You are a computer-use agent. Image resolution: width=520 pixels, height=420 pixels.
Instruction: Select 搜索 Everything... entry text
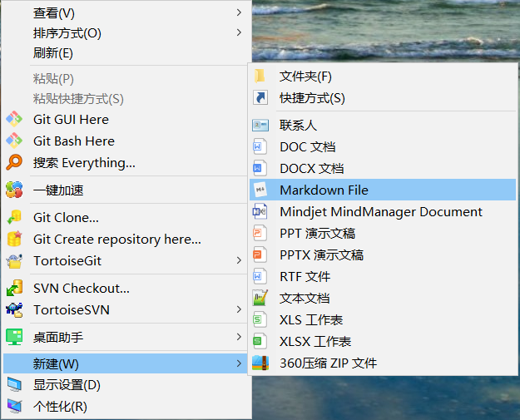click(84, 163)
